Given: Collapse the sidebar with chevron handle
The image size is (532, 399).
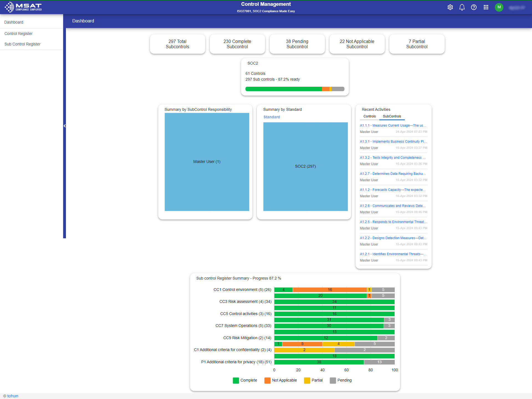Looking at the screenshot, I should (x=65, y=126).
